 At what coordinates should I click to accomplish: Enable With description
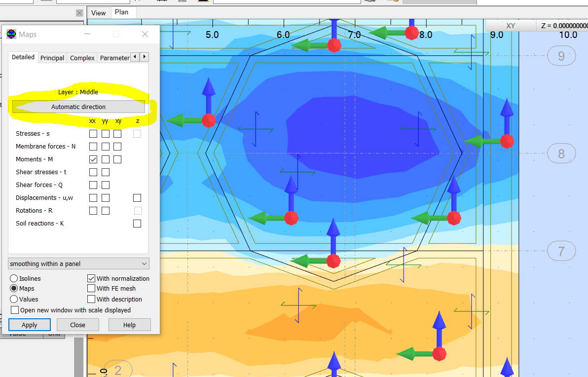coord(91,299)
